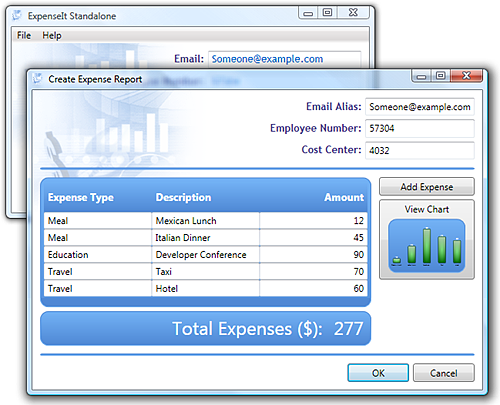
Task: Select the Taxi description cell
Action: pos(205,272)
